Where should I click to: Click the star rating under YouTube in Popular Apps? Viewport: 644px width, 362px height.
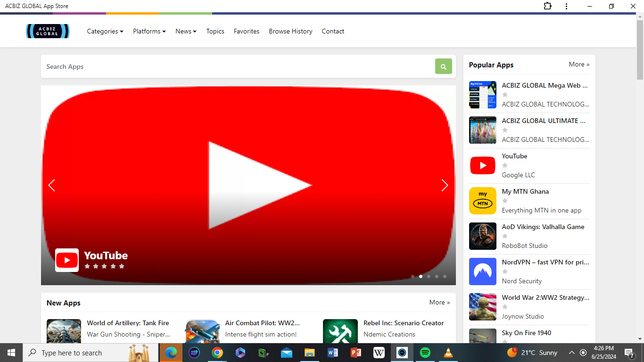pyautogui.click(x=505, y=165)
